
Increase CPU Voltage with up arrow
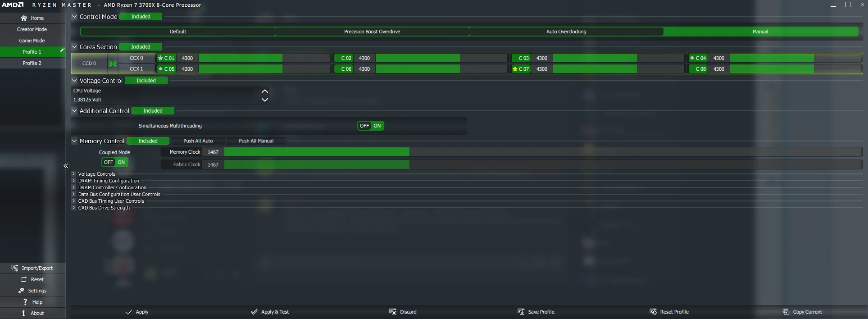[265, 91]
